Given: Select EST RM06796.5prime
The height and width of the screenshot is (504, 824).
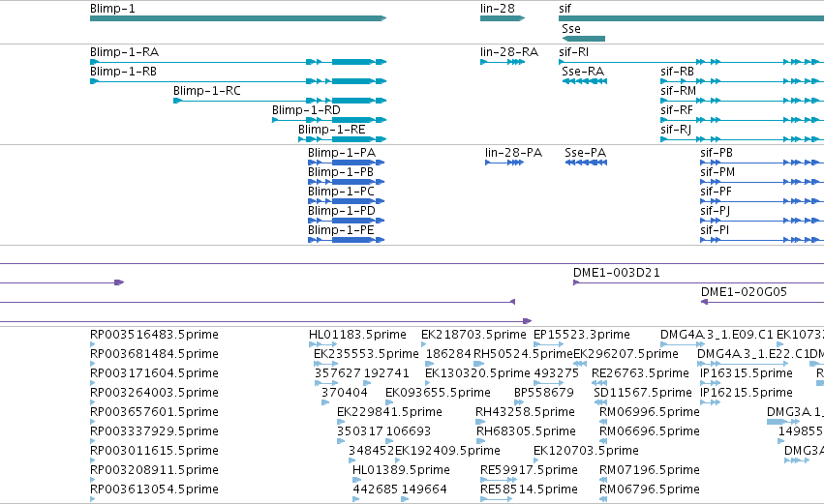Looking at the screenshot, I should tap(650, 489).
